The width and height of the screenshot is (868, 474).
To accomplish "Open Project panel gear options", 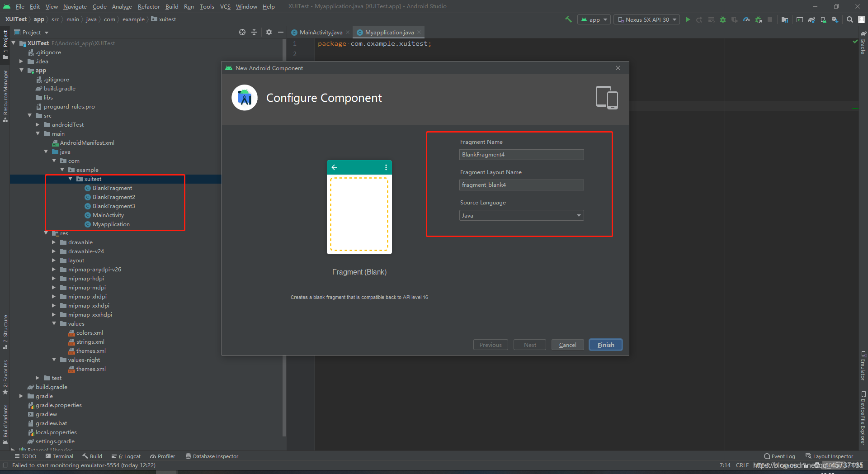I will tap(269, 32).
